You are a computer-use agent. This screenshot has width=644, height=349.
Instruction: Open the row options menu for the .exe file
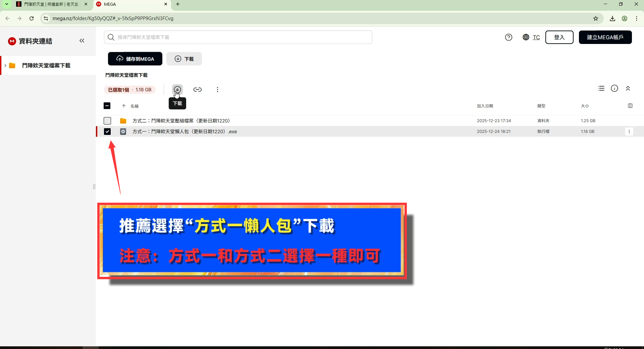click(x=629, y=132)
